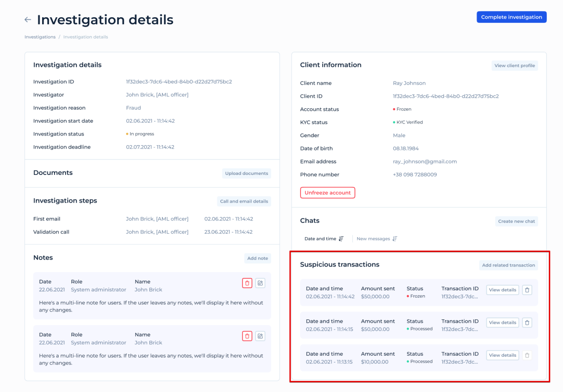Open edit icon on the first note
Viewport: 563px width, 392px height.
260,283
